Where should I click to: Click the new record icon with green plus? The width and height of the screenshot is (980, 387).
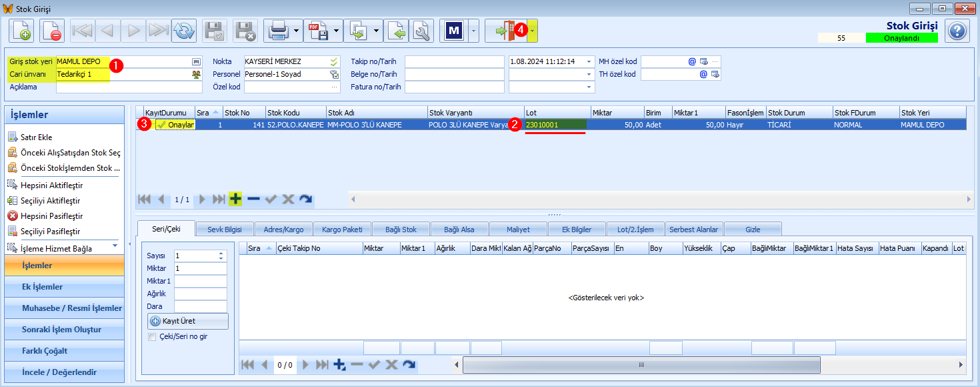click(21, 31)
